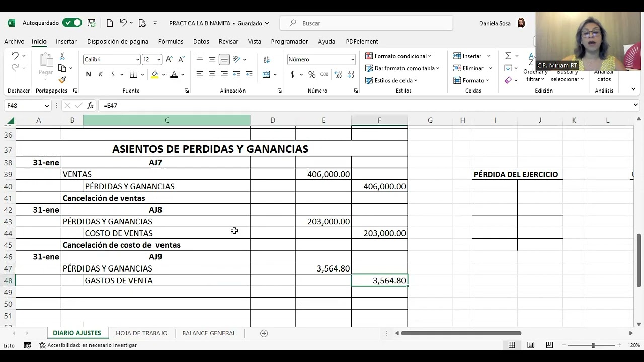Click the Eliminar cells button
This screenshot has height=362, width=644.
469,68
